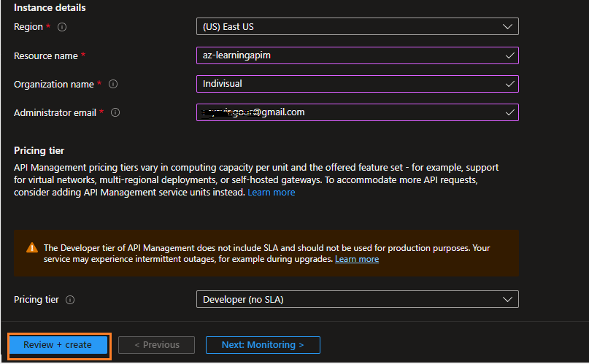
Task: Open Learn more link in SLA warning
Action: pyautogui.click(x=357, y=259)
